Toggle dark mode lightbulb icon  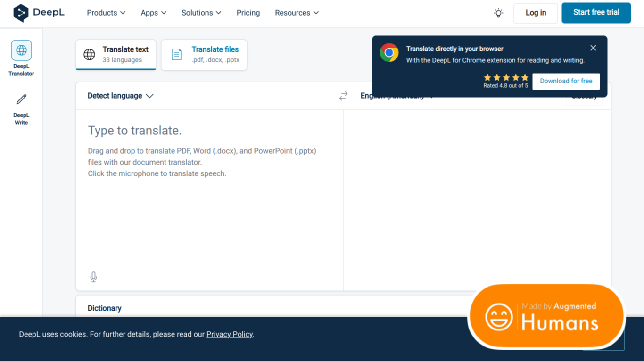coord(498,13)
